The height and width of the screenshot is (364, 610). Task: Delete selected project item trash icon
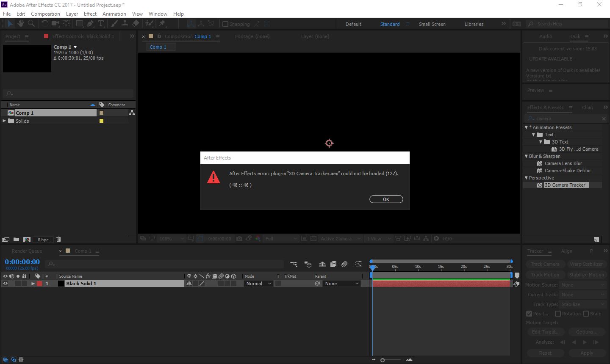pos(59,240)
